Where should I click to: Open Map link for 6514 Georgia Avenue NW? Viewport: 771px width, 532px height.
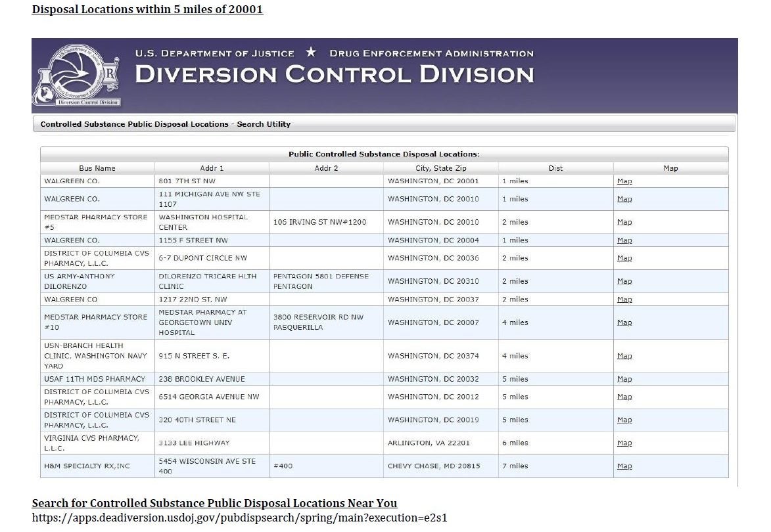(x=624, y=397)
